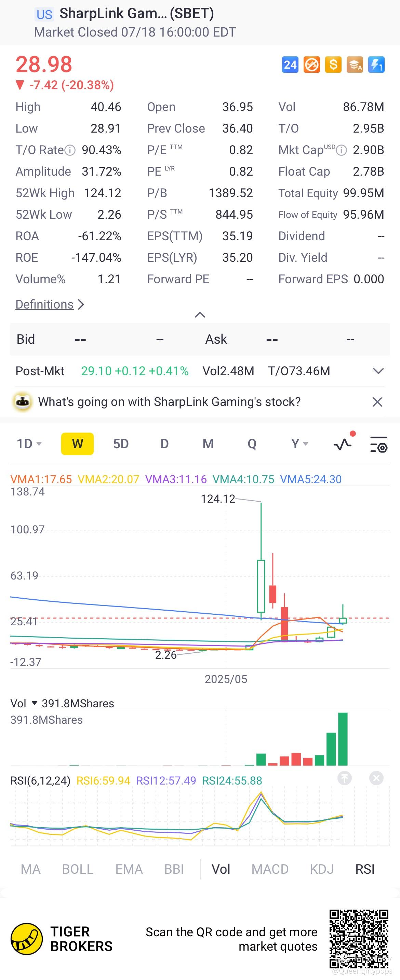
Task: Tap the 124.12 high marker on chart
Action: [218, 499]
